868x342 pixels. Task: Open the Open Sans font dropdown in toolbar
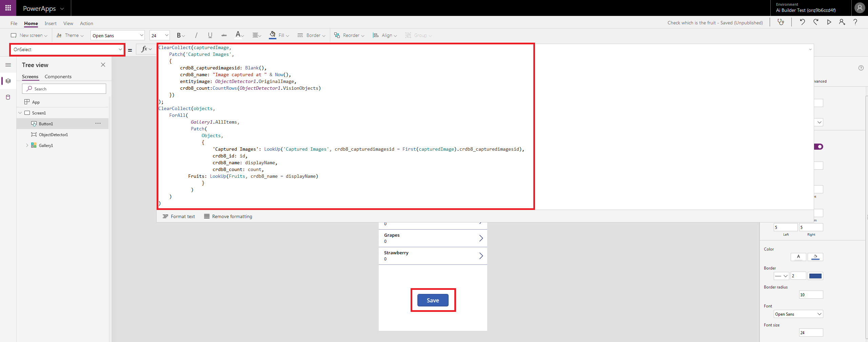click(117, 36)
